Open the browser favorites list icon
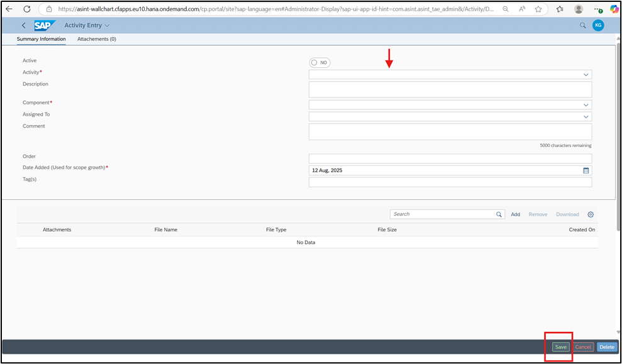This screenshot has height=364, width=622. [560, 9]
